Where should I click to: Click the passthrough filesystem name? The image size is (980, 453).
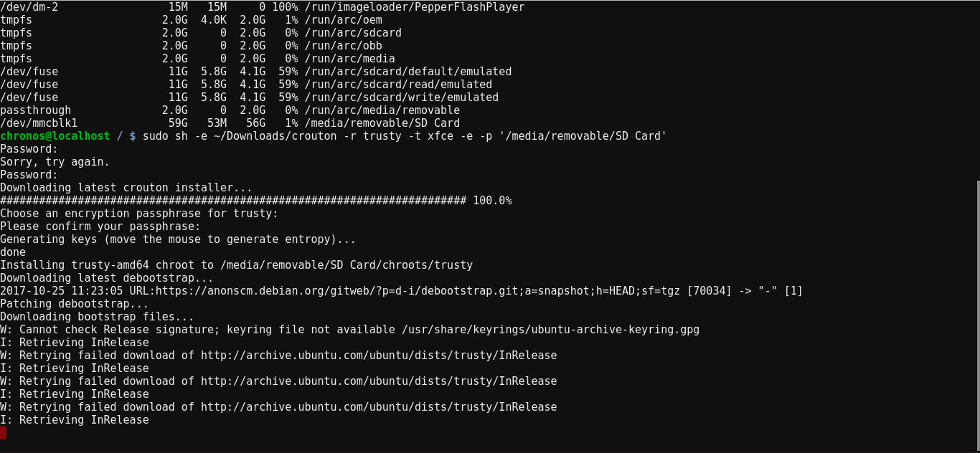pyautogui.click(x=36, y=110)
